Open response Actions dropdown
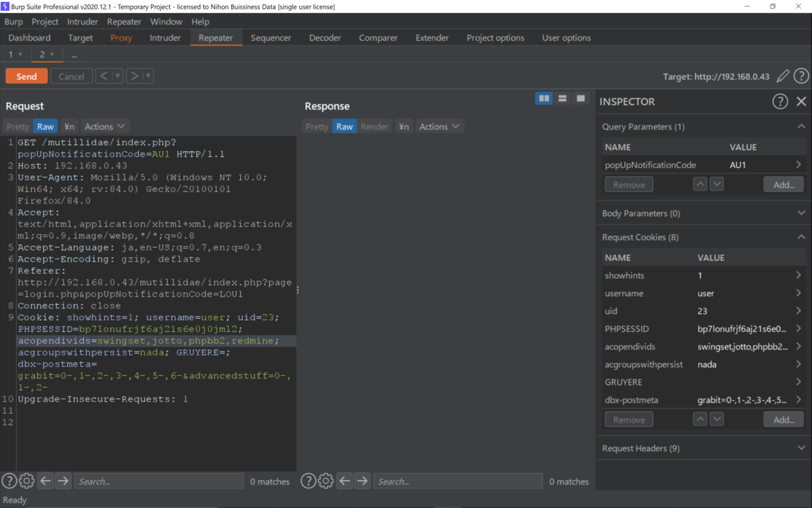 439,127
